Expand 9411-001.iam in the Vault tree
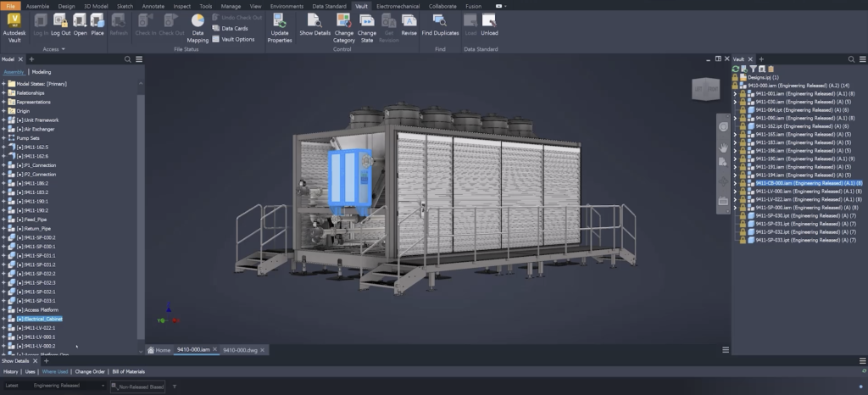 735,94
